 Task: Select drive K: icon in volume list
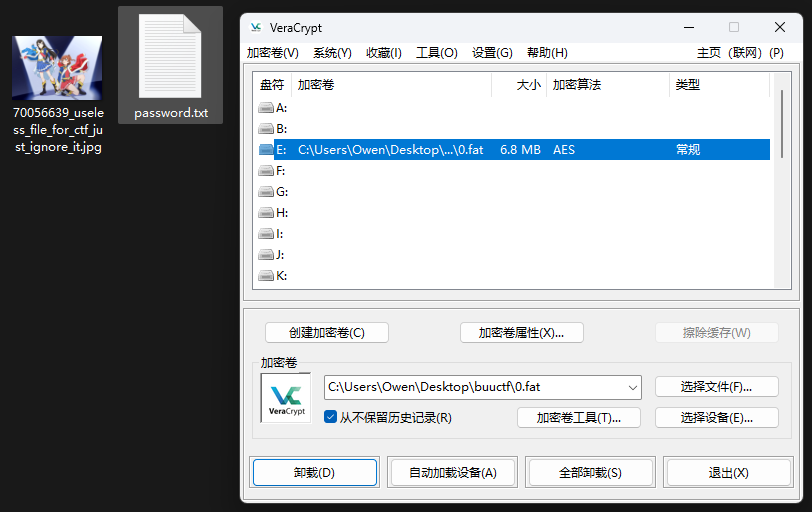coord(266,275)
